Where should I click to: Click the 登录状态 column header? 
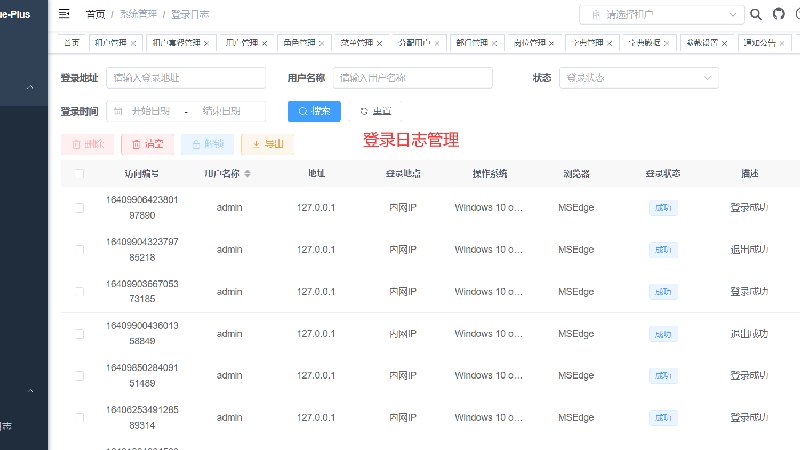tap(663, 173)
